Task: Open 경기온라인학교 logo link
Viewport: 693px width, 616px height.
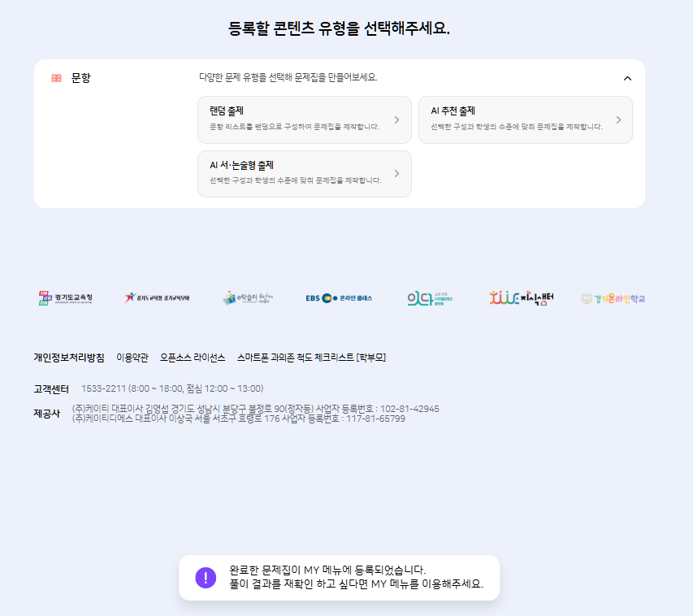Action: pyautogui.click(x=613, y=298)
